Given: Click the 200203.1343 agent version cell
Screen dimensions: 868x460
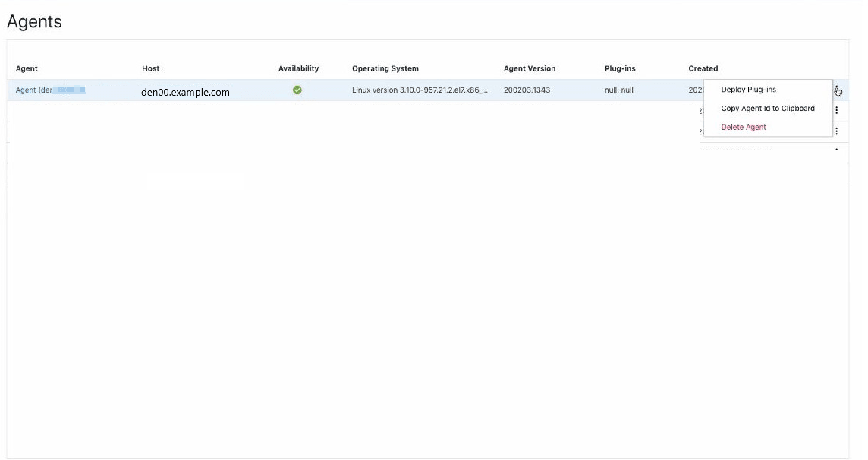Looking at the screenshot, I should [526, 89].
